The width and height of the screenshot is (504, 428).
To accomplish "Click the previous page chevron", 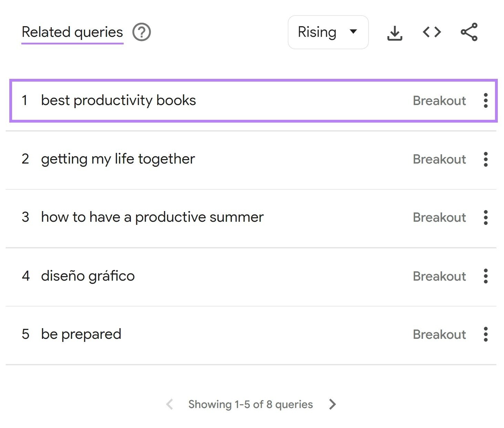I will [x=169, y=404].
